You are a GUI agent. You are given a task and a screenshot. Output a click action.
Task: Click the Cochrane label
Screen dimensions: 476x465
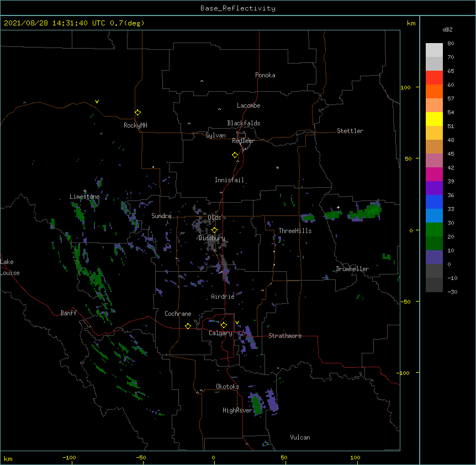click(x=178, y=314)
